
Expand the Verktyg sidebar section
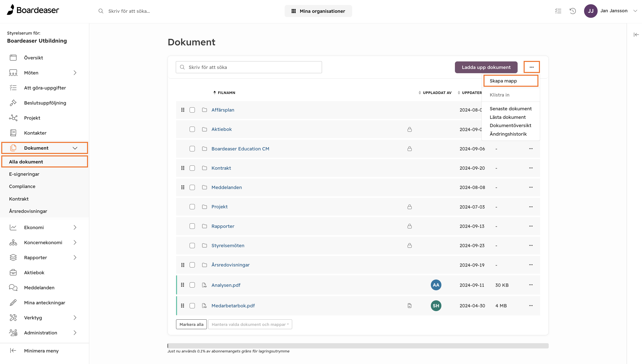point(75,318)
